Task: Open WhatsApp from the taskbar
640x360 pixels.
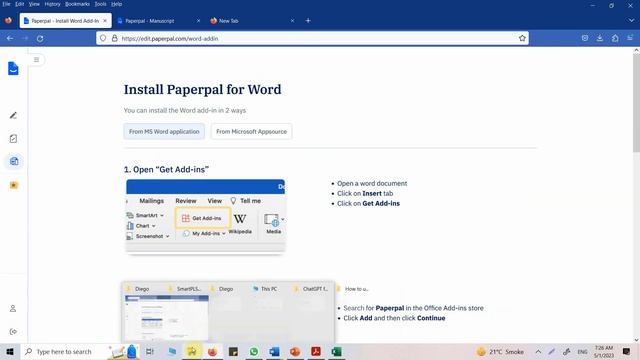Action: tap(254, 351)
